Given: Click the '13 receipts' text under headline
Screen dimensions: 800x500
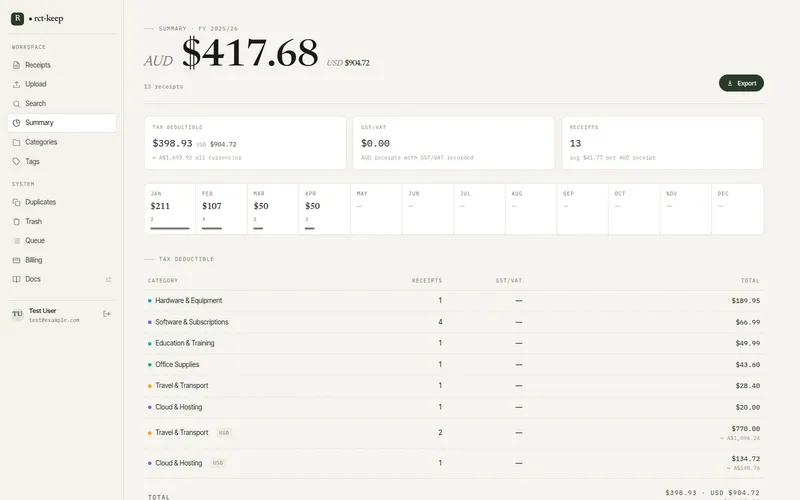Looking at the screenshot, I should (x=163, y=87).
